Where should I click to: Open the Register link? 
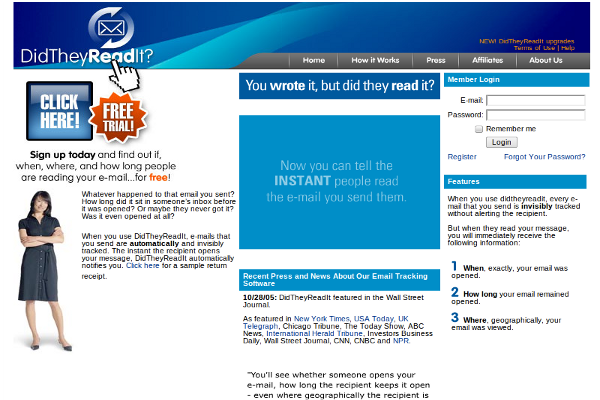[x=462, y=157]
